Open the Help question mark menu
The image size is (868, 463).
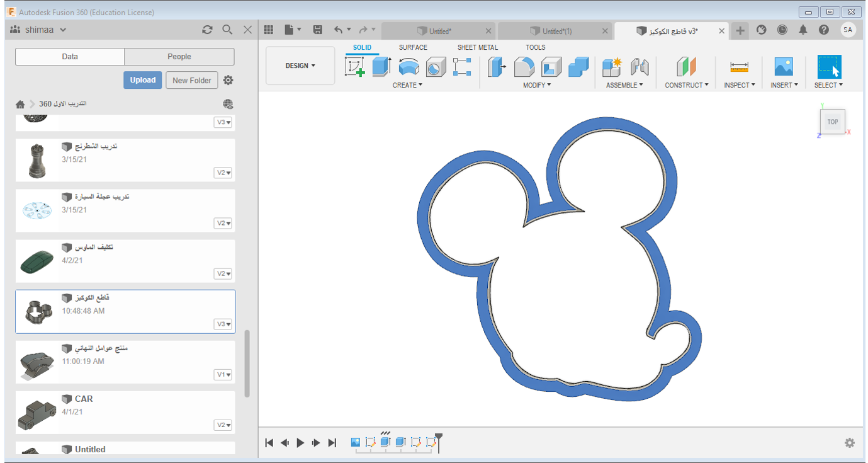click(x=824, y=30)
